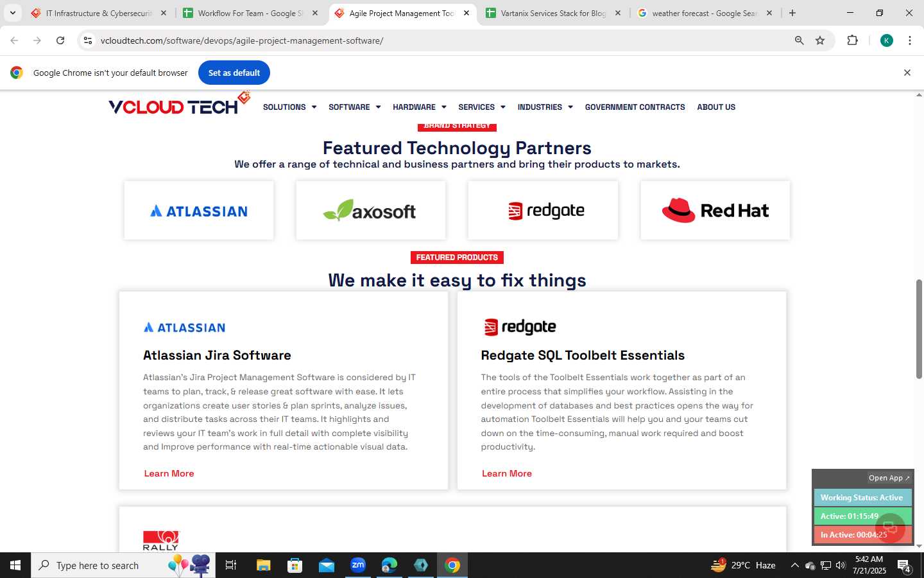Open Task View in taskbar
This screenshot has width=924, height=578.
[x=231, y=565]
